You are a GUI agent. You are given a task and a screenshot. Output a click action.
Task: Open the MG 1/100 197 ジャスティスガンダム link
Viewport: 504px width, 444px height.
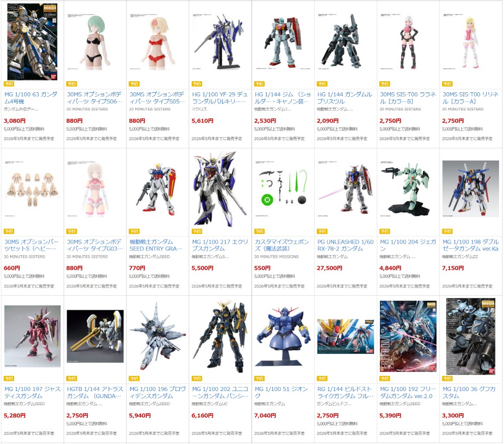click(x=32, y=392)
